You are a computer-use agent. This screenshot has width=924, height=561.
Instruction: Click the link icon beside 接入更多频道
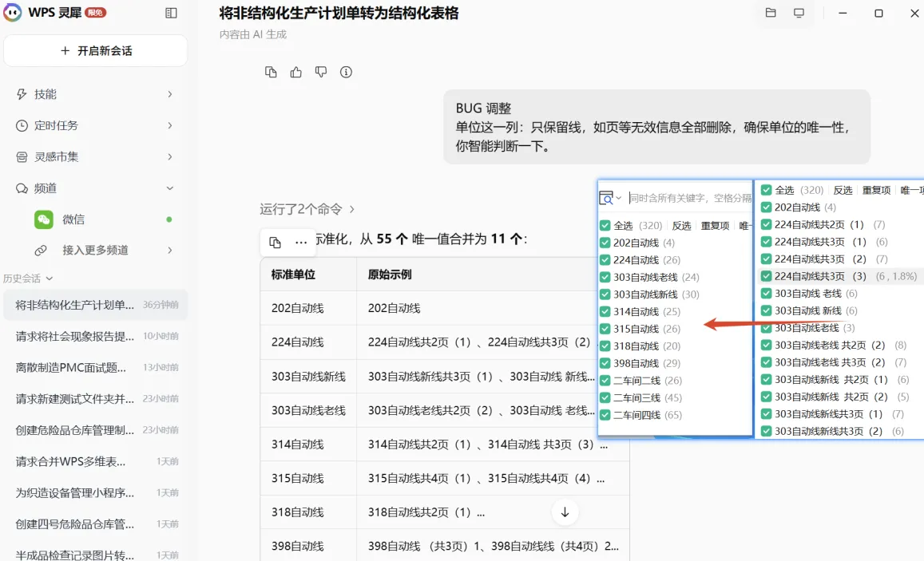(41, 251)
